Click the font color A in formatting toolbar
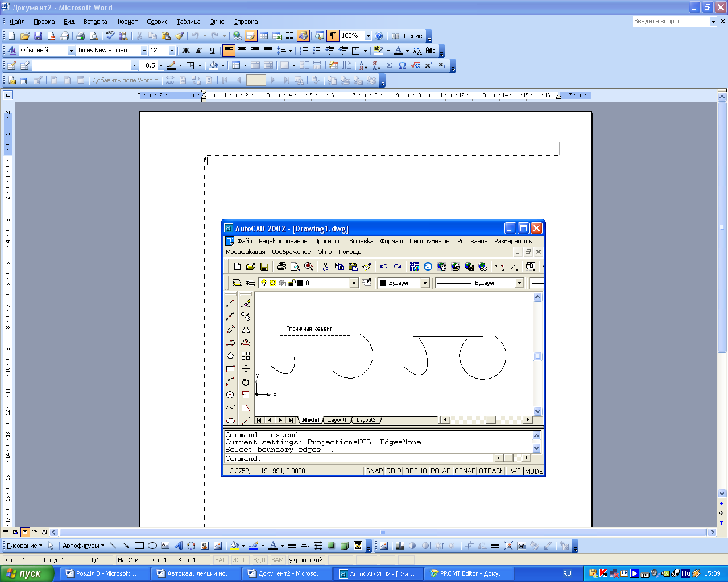This screenshot has height=582, width=728. [398, 51]
